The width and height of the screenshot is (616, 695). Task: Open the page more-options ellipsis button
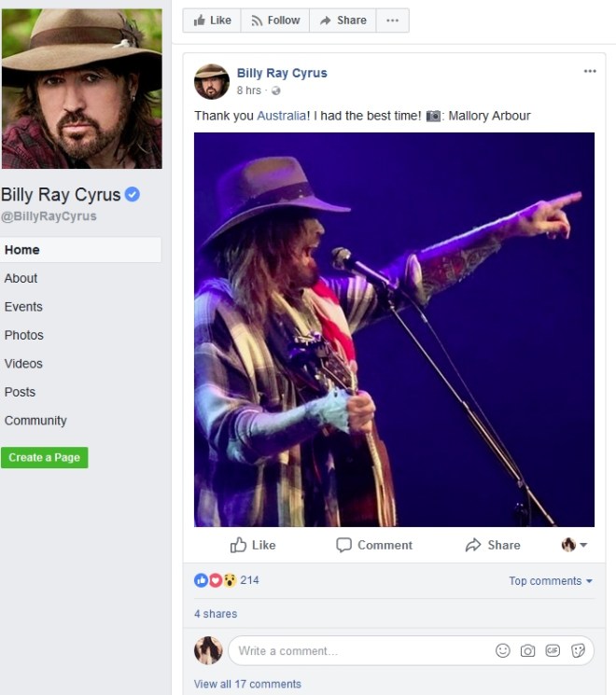[393, 21]
